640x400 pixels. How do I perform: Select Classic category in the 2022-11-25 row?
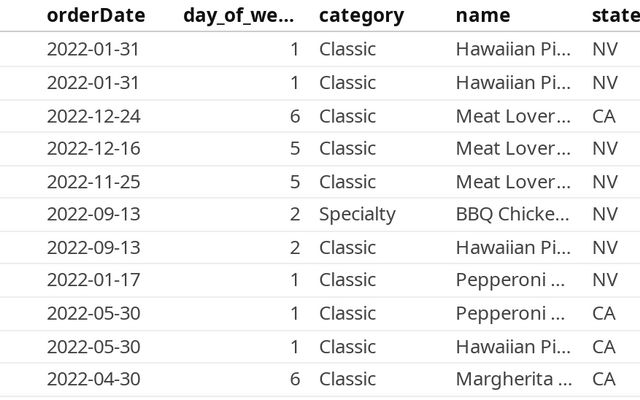[x=347, y=182]
